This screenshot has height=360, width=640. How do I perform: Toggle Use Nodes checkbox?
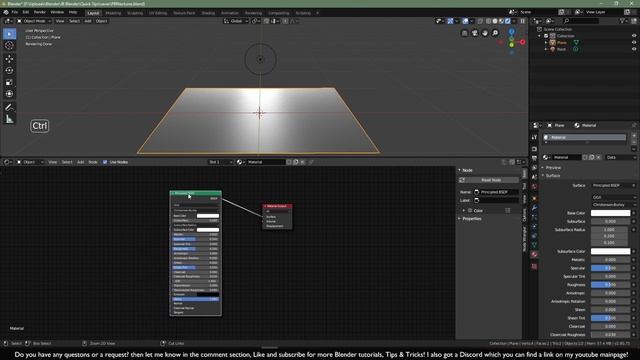pyautogui.click(x=105, y=162)
